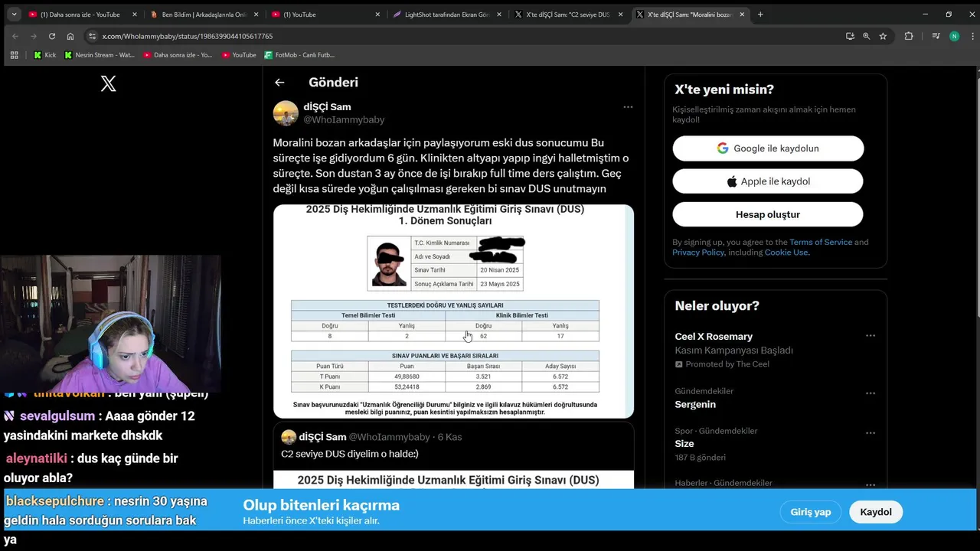Click Chrome's back navigation arrow
The image size is (980, 551).
click(x=15, y=36)
